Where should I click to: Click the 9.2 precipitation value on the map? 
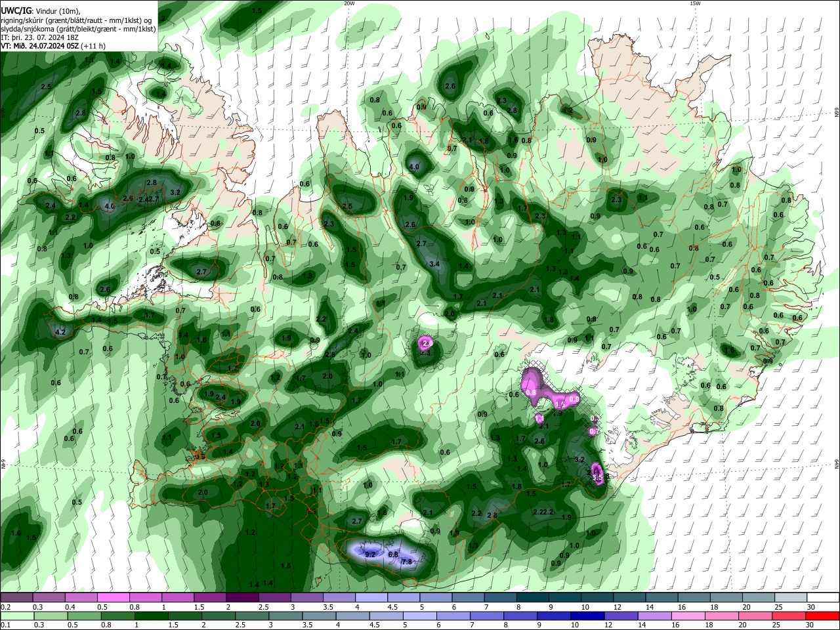click(x=370, y=555)
